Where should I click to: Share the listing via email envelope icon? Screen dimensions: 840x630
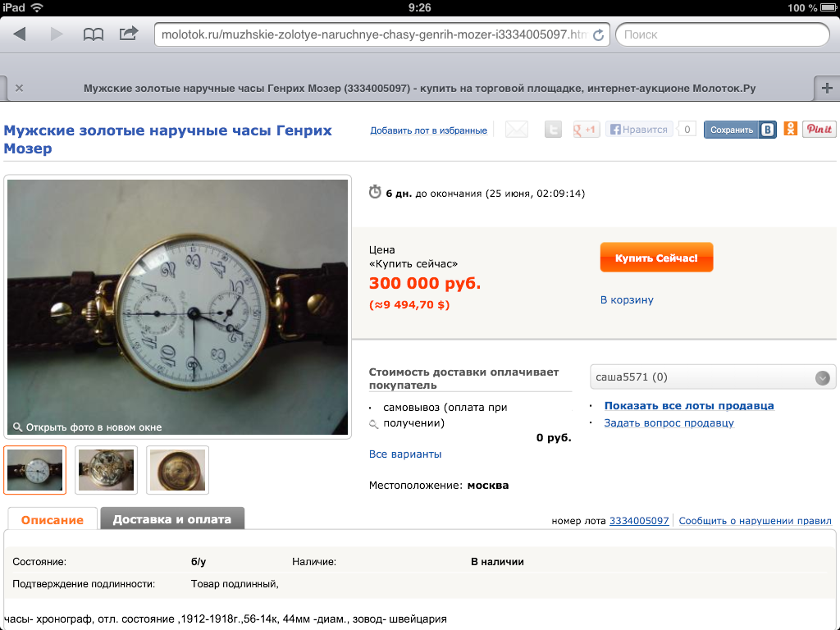(x=517, y=130)
